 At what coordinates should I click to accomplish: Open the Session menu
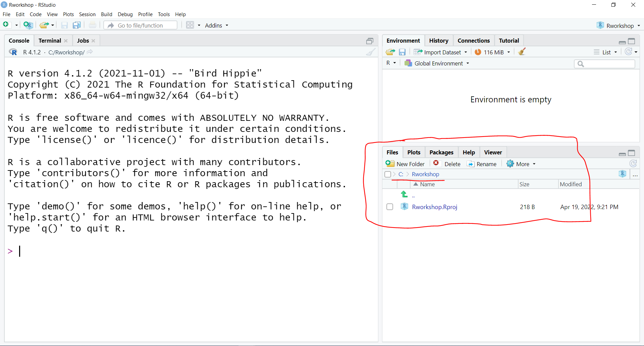point(87,14)
